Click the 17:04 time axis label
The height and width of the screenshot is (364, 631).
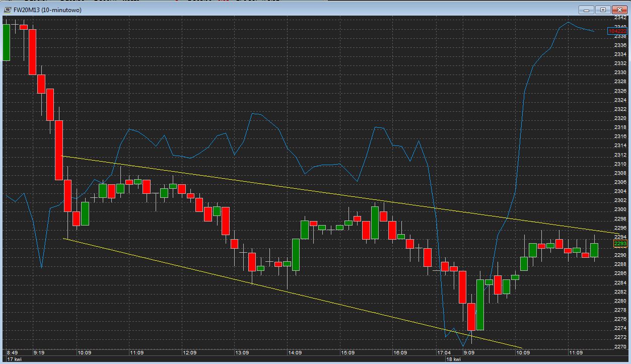[444, 353]
